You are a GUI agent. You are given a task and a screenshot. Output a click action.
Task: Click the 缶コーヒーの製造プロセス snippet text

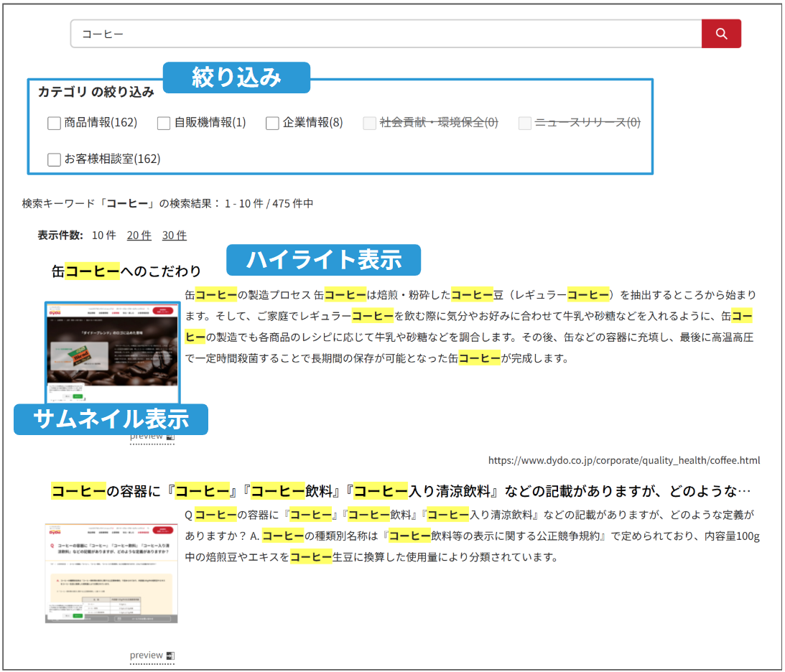pyautogui.click(x=470, y=326)
